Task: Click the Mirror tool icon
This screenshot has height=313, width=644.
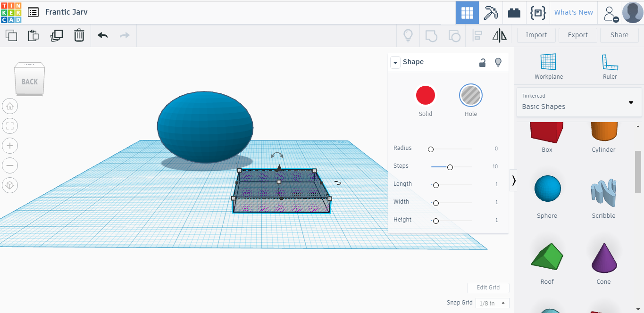Action: (x=499, y=35)
